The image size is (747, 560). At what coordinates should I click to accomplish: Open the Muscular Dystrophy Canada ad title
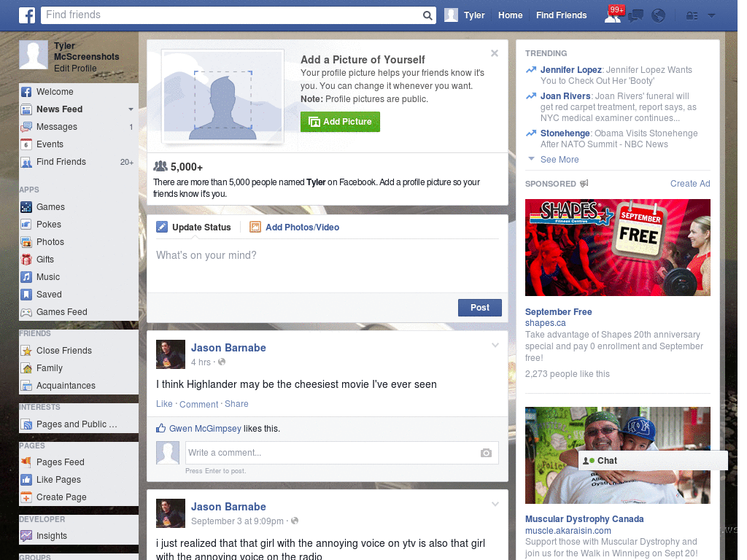[x=584, y=519]
